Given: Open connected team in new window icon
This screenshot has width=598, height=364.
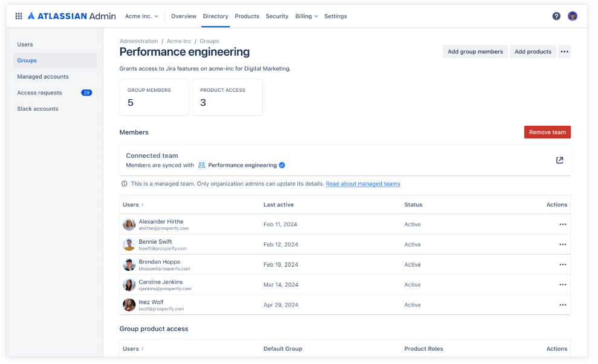Looking at the screenshot, I should [559, 160].
